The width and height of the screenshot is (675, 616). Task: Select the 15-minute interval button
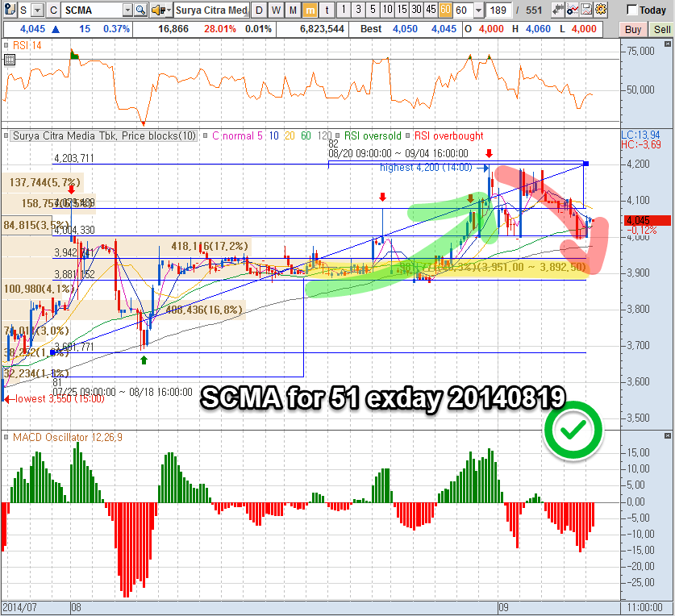point(402,10)
